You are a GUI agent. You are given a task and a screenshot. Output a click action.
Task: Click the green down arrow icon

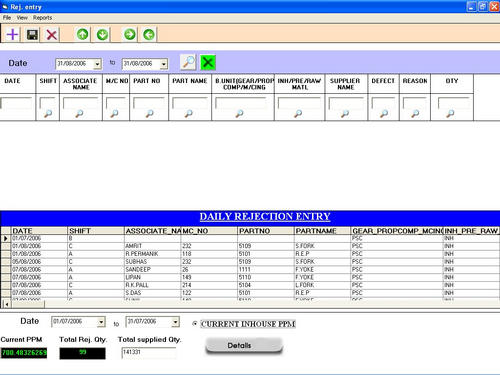click(102, 34)
